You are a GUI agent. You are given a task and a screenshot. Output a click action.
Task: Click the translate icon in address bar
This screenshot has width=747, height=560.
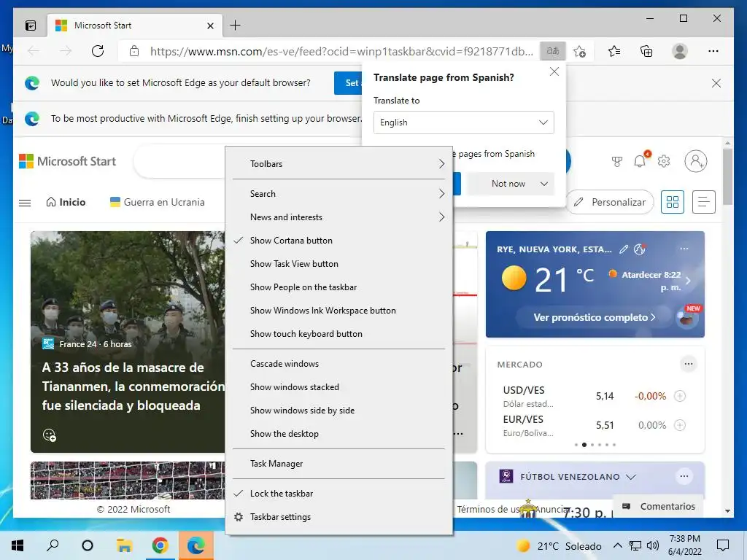553,51
